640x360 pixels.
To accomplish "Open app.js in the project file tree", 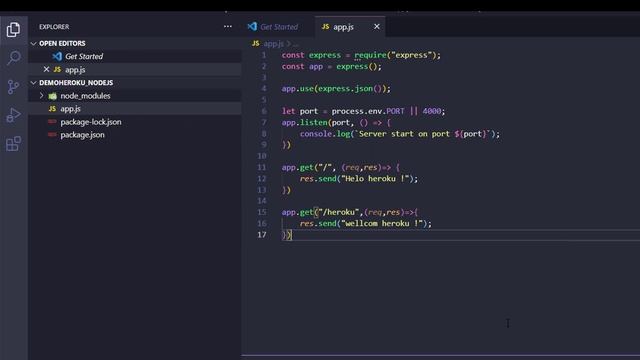I will coord(135,109).
